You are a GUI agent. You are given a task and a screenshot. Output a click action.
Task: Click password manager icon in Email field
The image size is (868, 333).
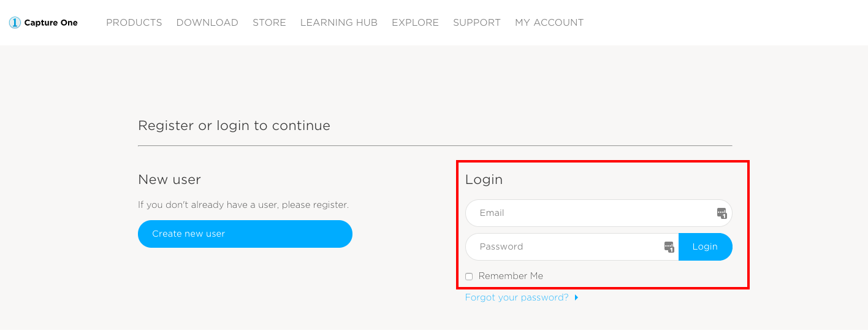[x=721, y=213]
